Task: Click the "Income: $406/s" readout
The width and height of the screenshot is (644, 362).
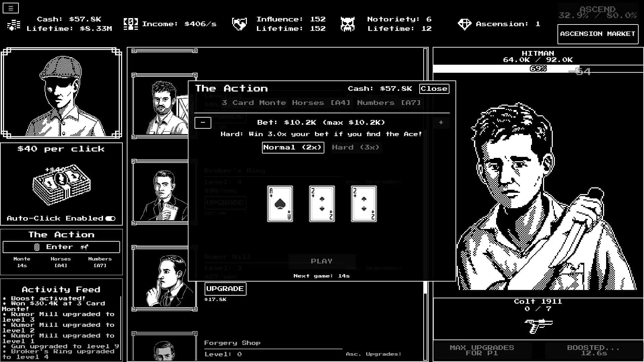Action: (179, 24)
